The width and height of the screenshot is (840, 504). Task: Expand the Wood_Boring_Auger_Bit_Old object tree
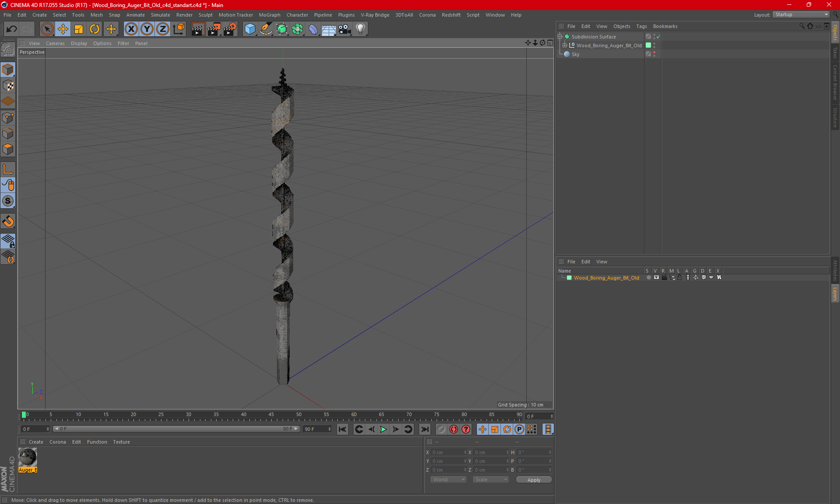tap(565, 45)
